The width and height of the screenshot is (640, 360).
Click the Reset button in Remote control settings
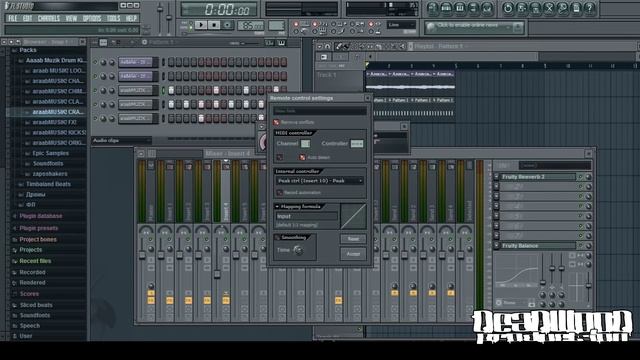point(353,239)
